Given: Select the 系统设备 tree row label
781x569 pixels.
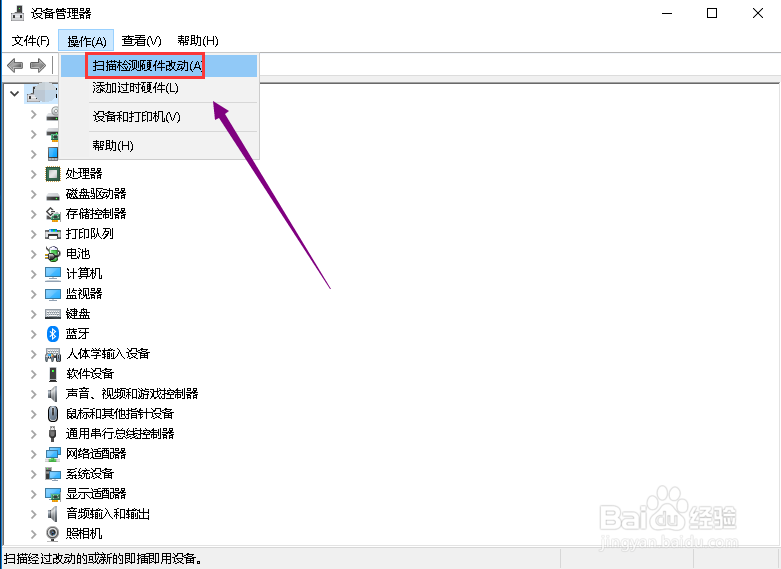Looking at the screenshot, I should click(x=90, y=474).
